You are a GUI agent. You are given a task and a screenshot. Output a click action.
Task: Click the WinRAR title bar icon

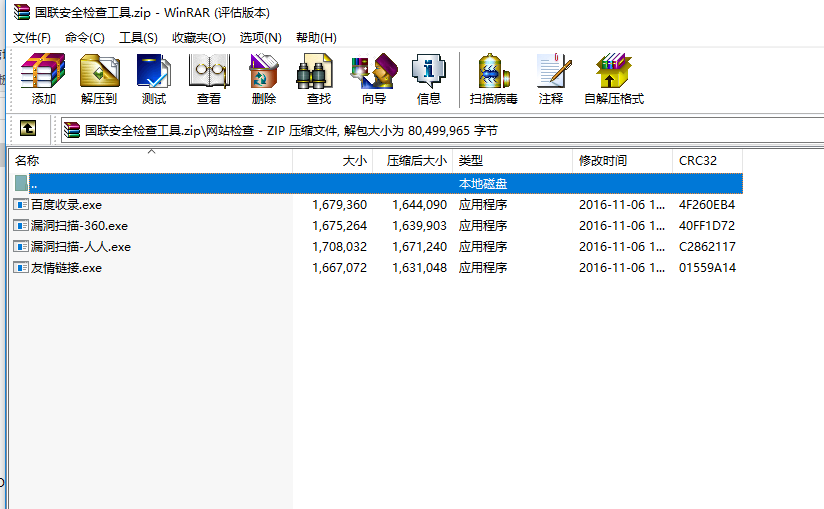(22, 12)
